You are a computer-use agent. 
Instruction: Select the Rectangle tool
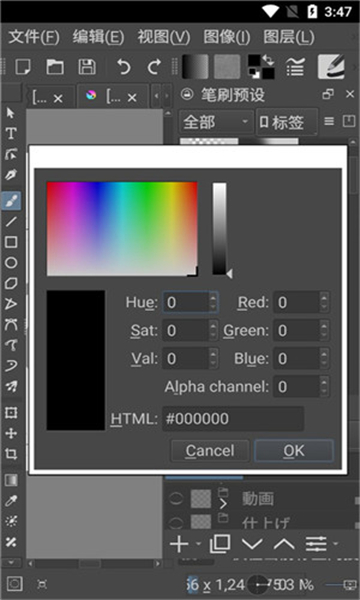click(x=11, y=242)
